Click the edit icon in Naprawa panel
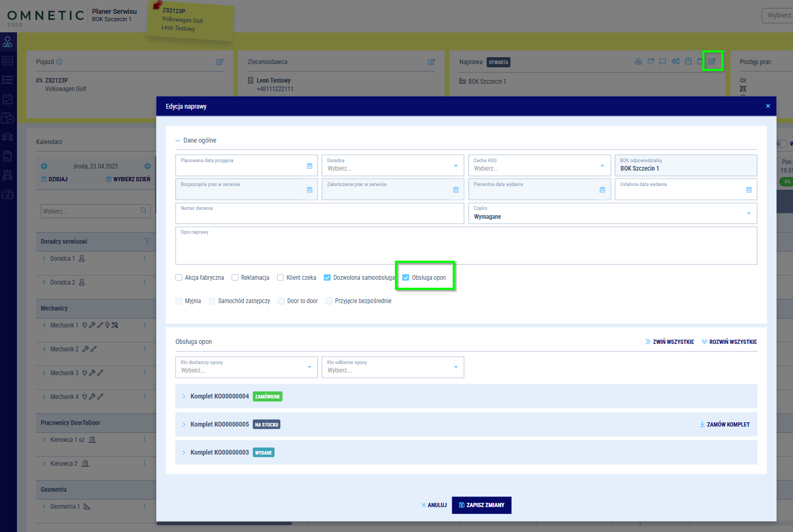 point(712,61)
